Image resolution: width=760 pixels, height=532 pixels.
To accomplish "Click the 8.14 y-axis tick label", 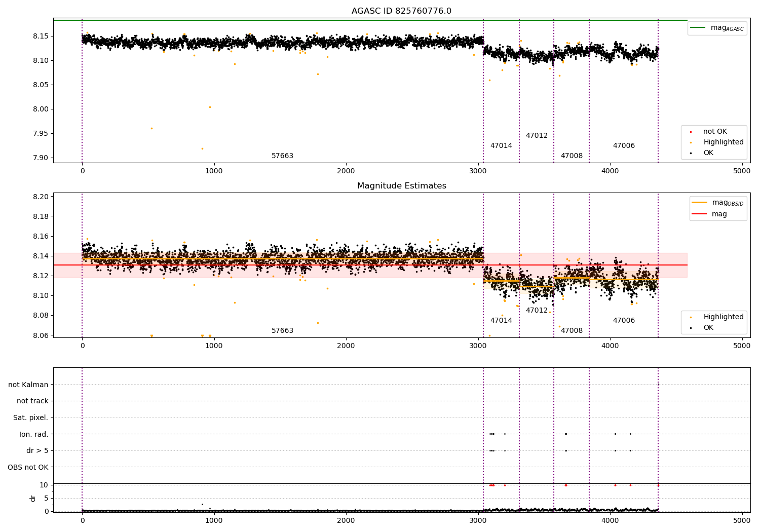I will click(x=41, y=256).
